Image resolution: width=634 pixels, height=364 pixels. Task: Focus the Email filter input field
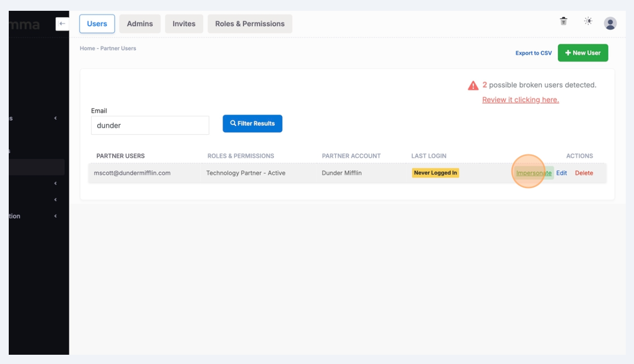150,125
